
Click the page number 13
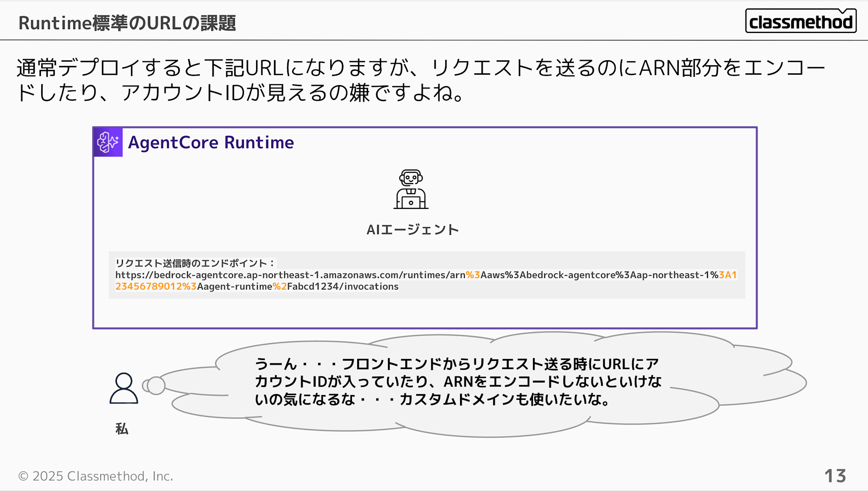pos(835,476)
